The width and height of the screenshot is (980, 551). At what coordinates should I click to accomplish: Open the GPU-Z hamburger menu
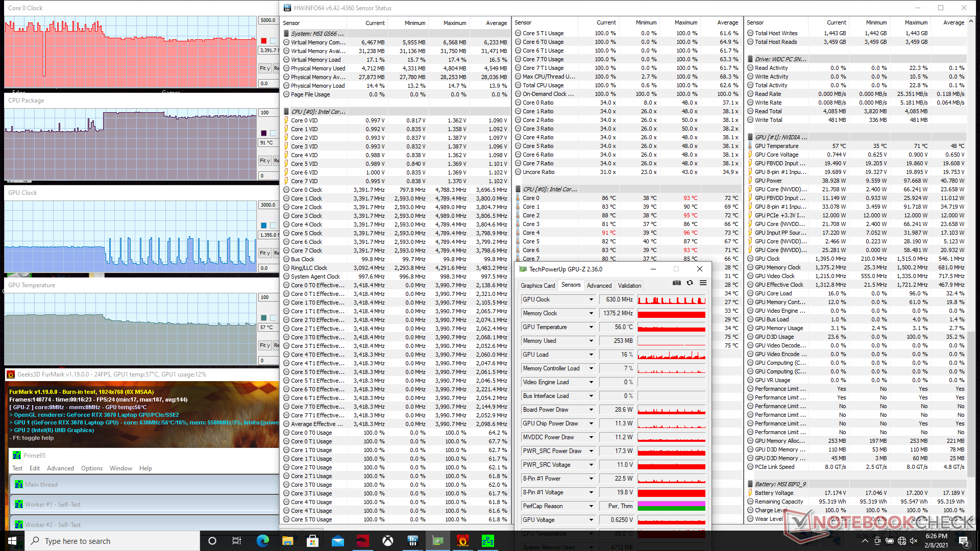tap(703, 283)
